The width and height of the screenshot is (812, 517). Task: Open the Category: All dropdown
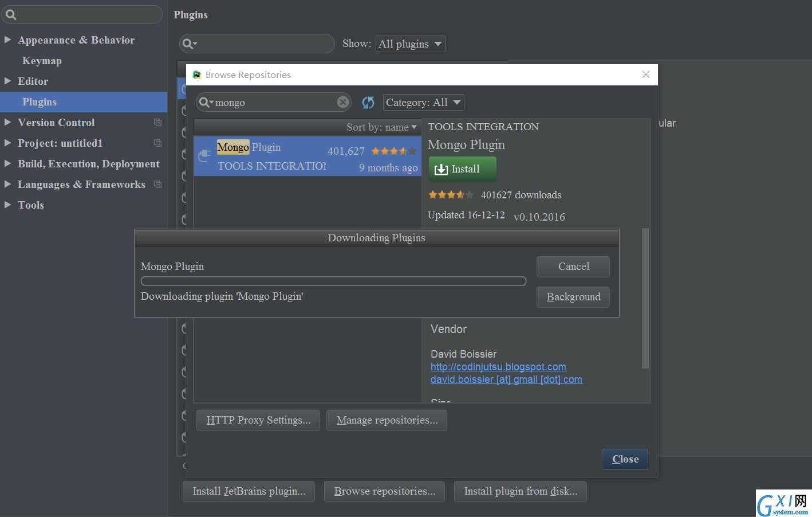click(x=423, y=103)
